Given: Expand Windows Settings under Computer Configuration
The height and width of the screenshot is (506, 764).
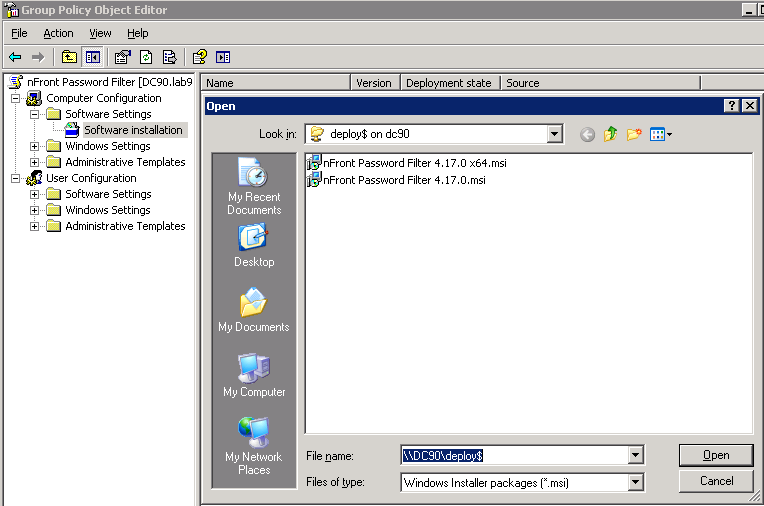Looking at the screenshot, I should tap(35, 146).
